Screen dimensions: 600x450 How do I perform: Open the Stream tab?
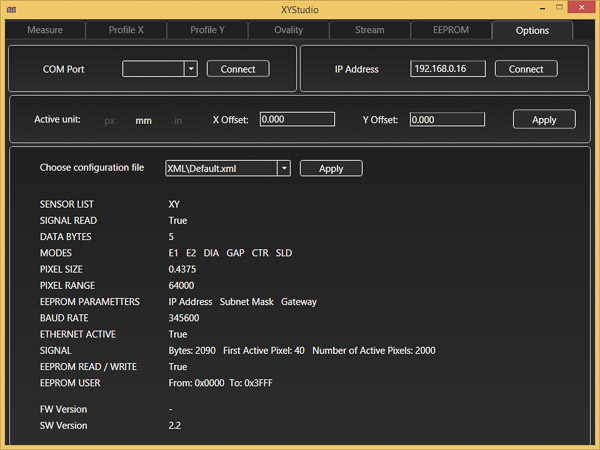pyautogui.click(x=369, y=30)
